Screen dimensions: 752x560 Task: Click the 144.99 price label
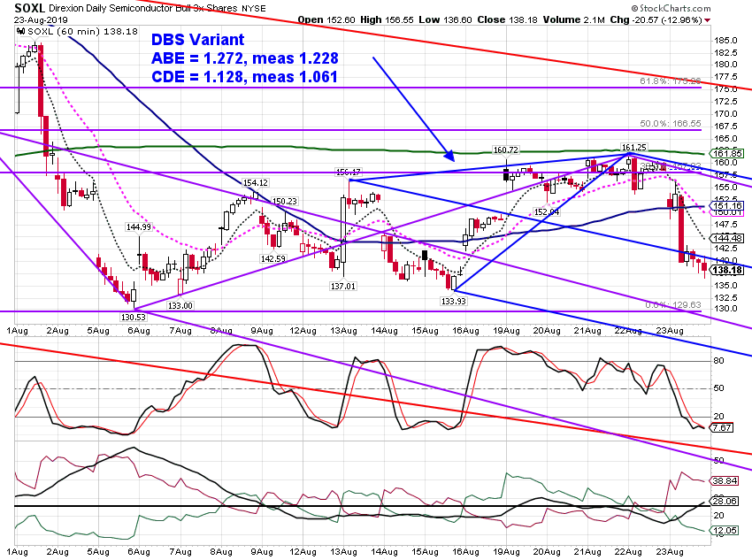click(139, 226)
